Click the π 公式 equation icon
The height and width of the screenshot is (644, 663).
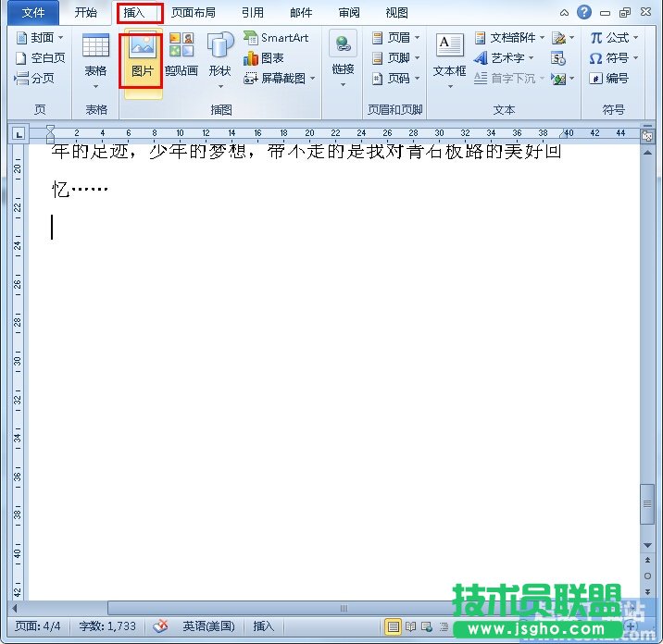tap(596, 38)
